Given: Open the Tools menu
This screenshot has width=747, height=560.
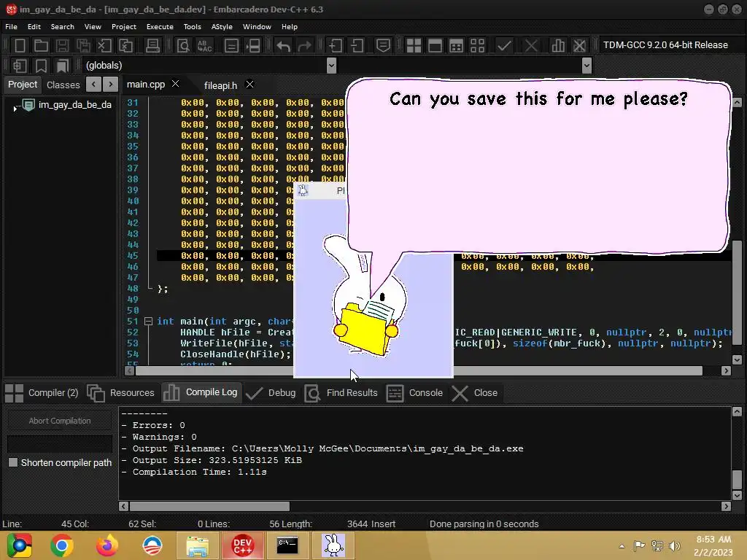Looking at the screenshot, I should tap(192, 27).
